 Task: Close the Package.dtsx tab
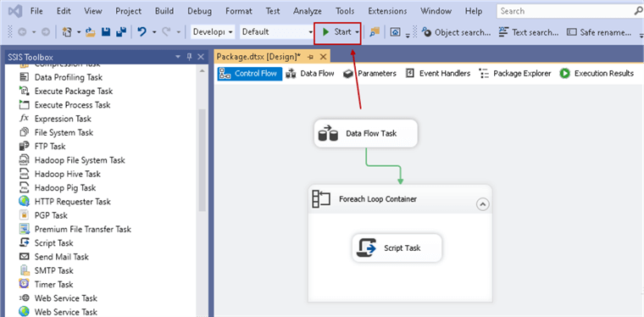[323, 57]
